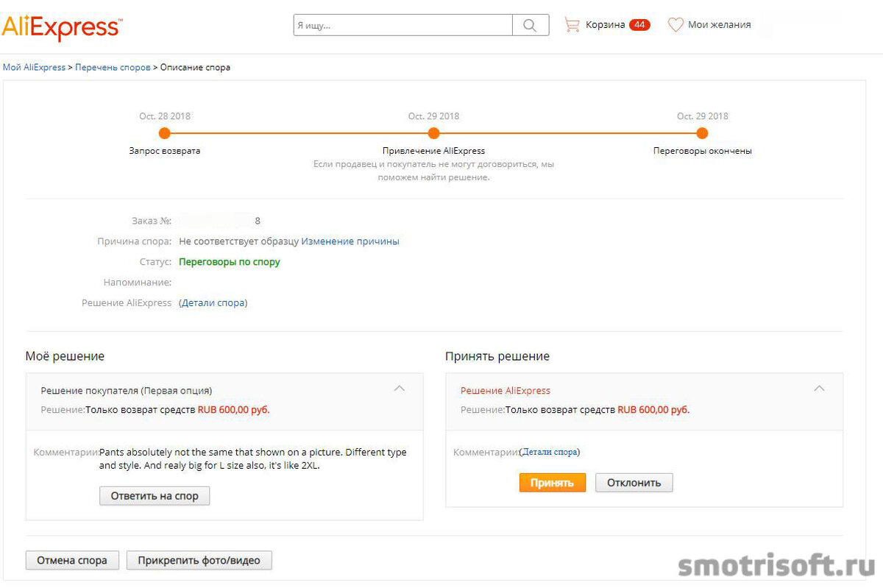Viewport: 883px width, 588px height.
Task: Open 'Мой AliExpress' from breadcrumbs
Action: [34, 67]
